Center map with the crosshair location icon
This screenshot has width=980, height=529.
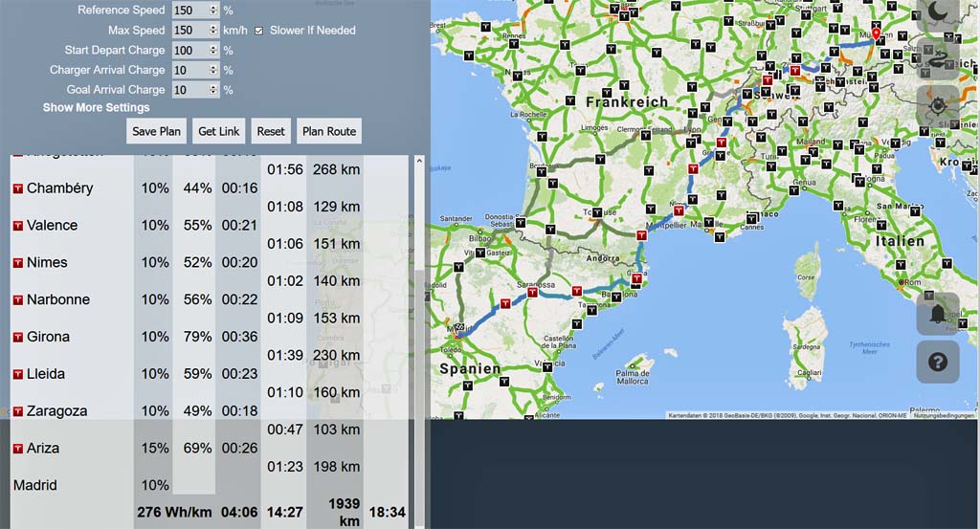(x=938, y=106)
